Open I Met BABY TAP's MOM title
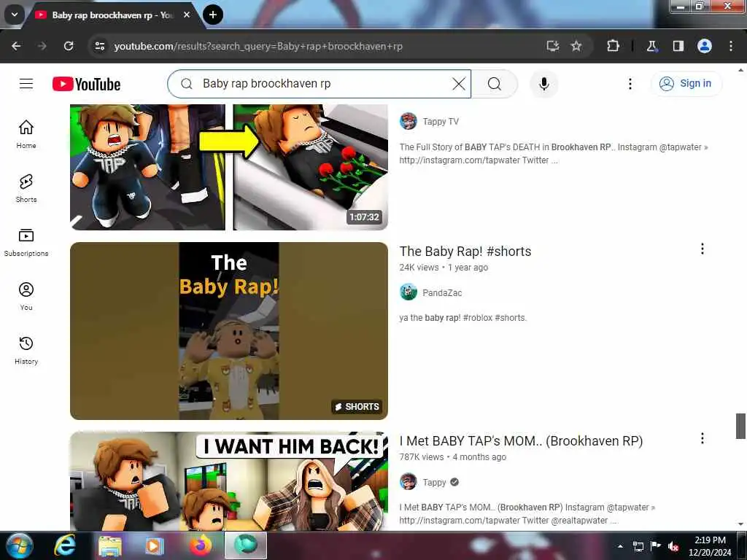Viewport: 747px width, 560px height. (x=521, y=441)
